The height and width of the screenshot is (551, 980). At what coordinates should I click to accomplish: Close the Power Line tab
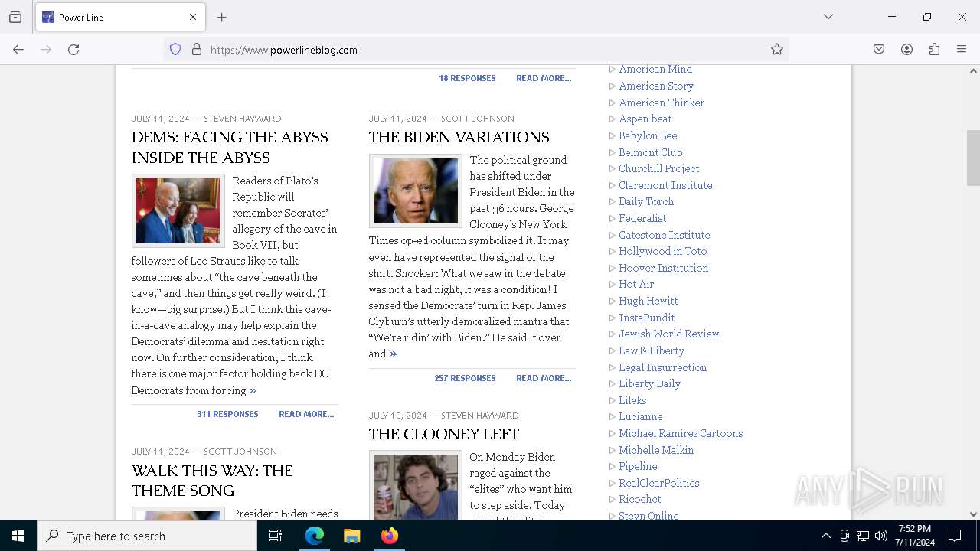[193, 17]
